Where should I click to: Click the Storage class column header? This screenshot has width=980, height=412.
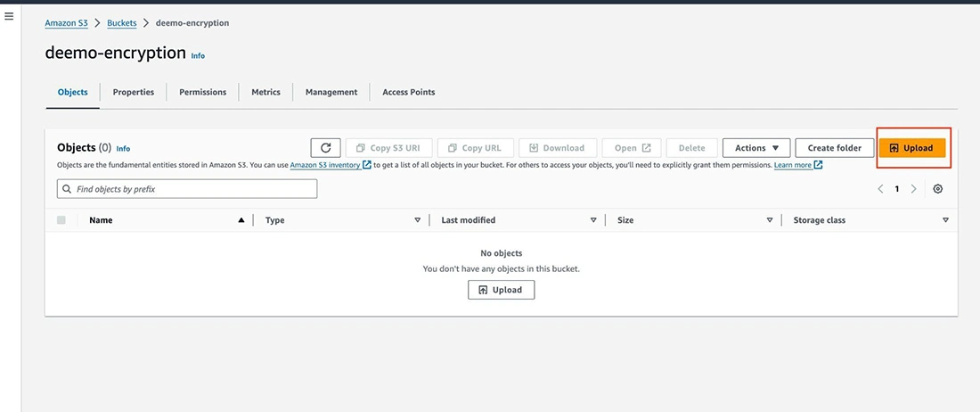(820, 220)
